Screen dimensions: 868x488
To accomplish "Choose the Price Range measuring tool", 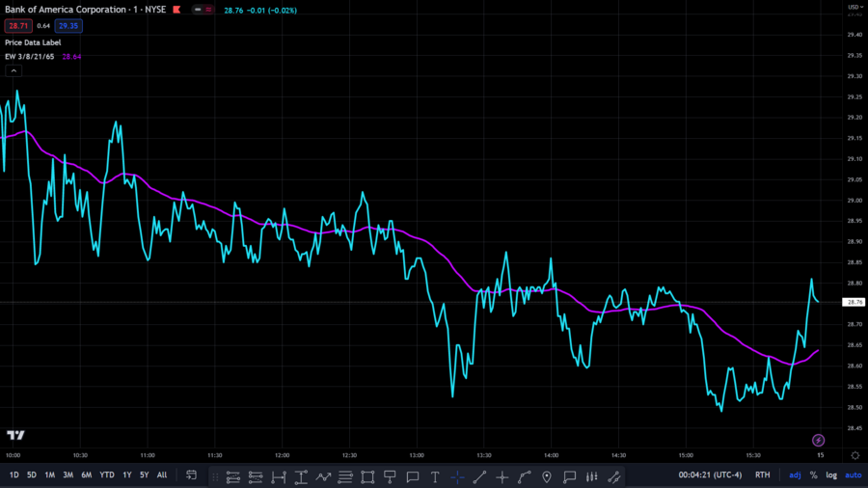I will coord(301,477).
